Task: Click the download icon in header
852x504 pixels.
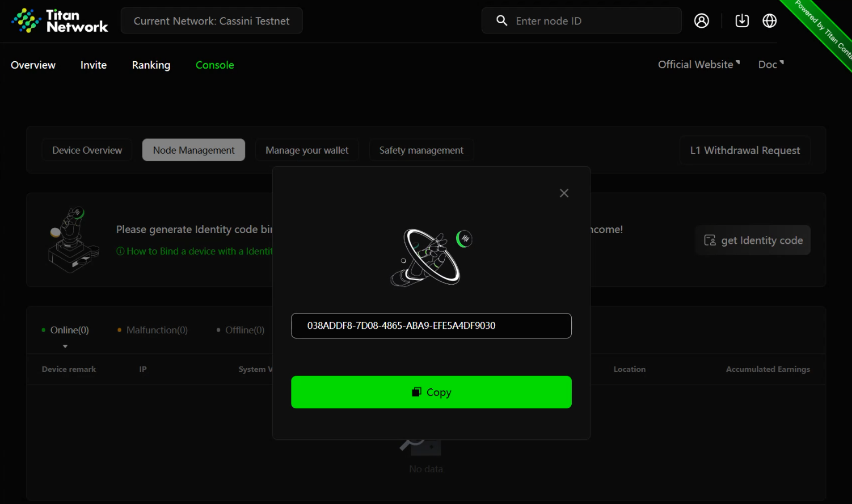Action: pyautogui.click(x=742, y=21)
